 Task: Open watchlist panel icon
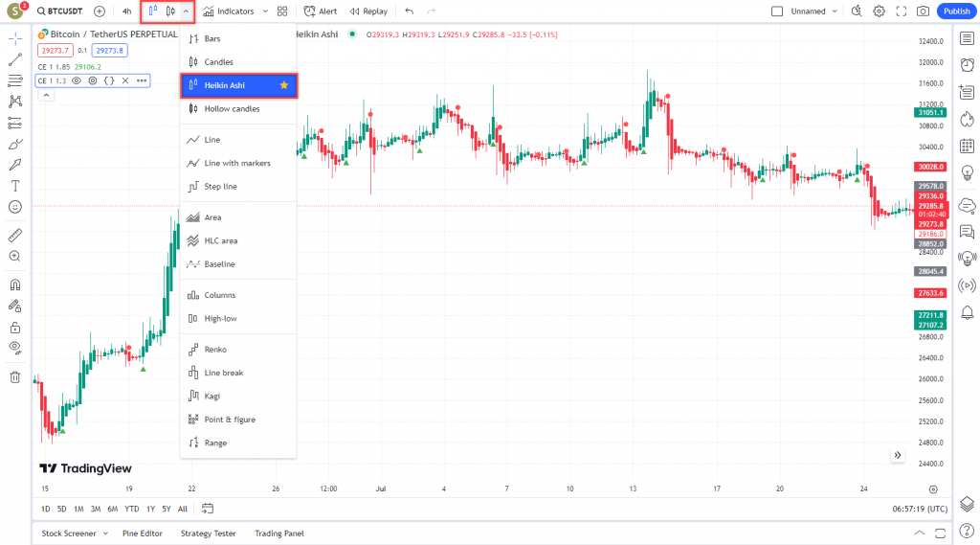967,39
